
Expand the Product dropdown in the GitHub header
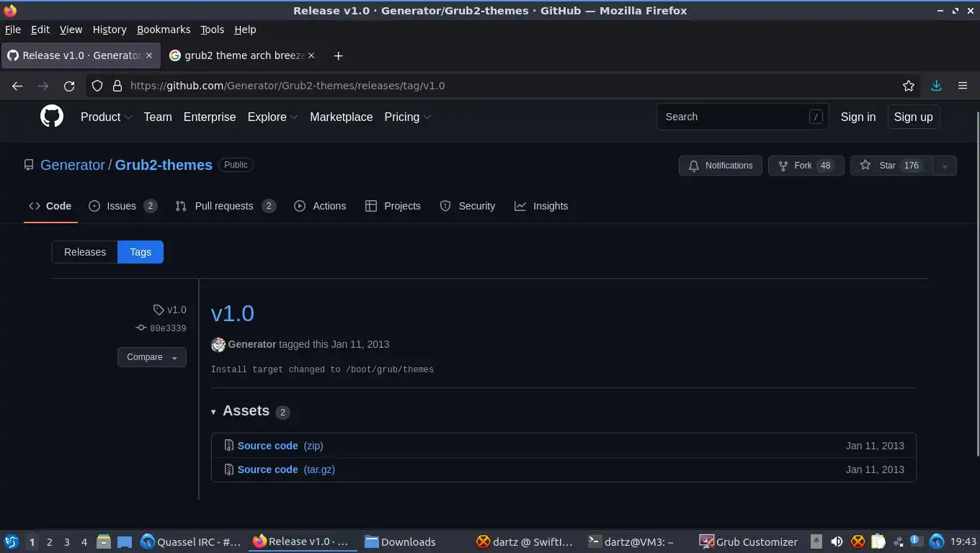pyautogui.click(x=106, y=117)
